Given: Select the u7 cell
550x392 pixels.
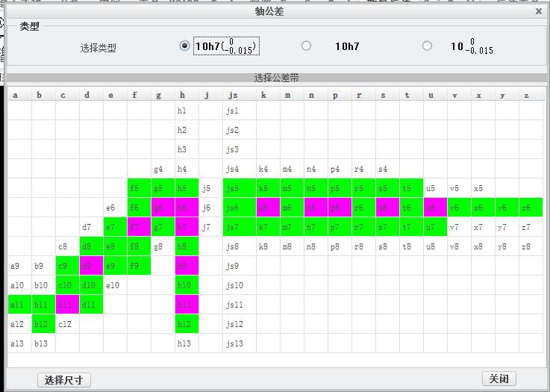Looking at the screenshot, I should [x=435, y=227].
